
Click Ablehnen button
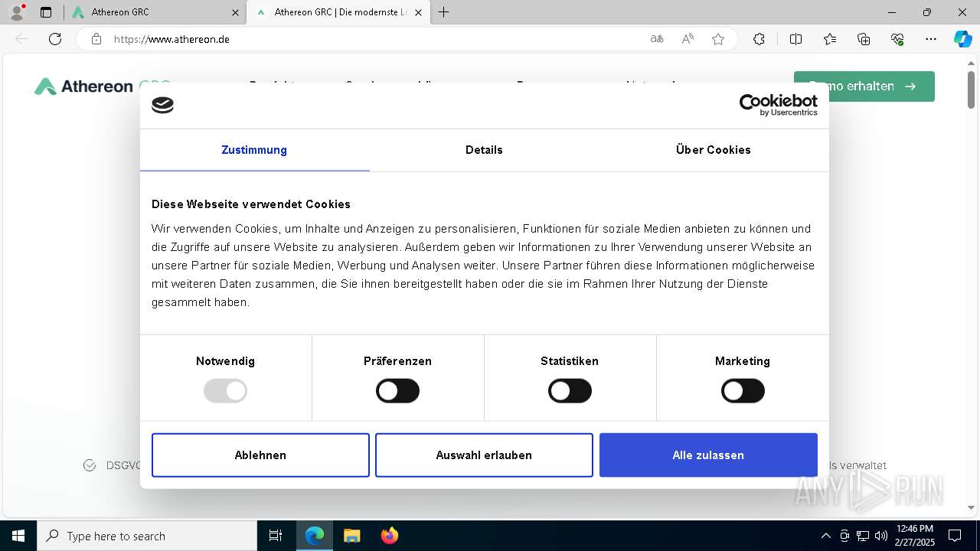260,455
